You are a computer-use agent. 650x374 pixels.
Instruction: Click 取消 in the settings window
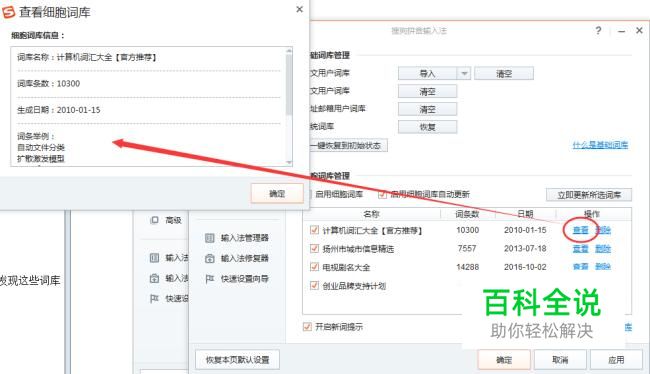pos(560,360)
